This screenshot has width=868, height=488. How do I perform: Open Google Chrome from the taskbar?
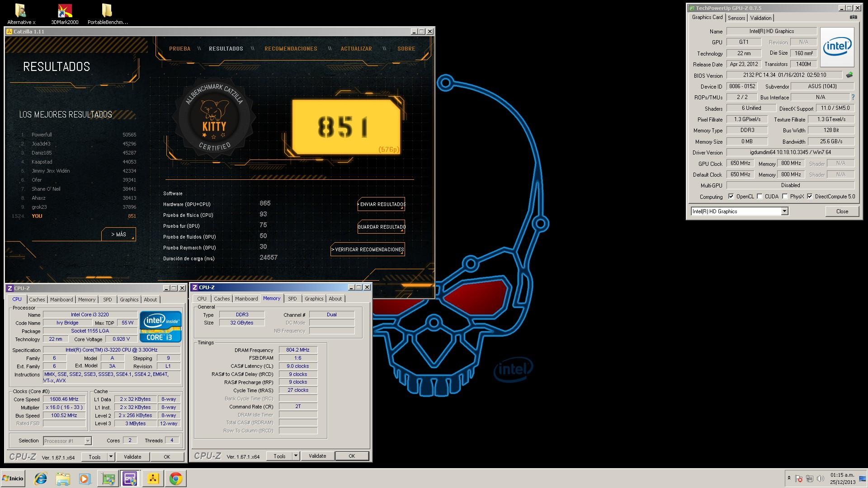click(x=176, y=479)
